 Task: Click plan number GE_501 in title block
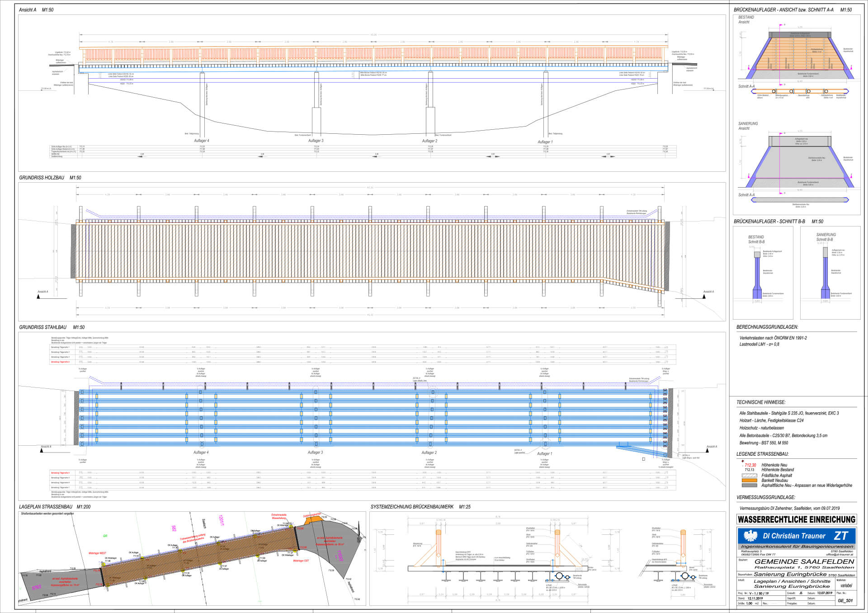[845, 601]
